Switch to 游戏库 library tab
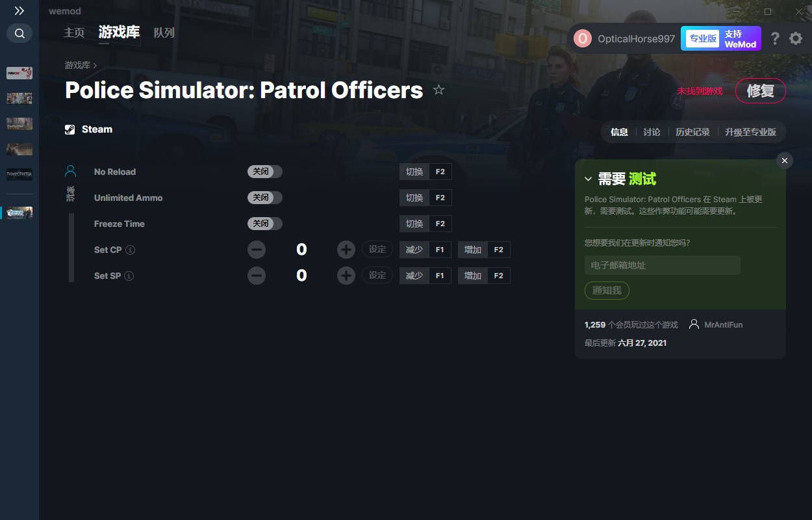Image resolution: width=812 pixels, height=520 pixels. click(119, 32)
